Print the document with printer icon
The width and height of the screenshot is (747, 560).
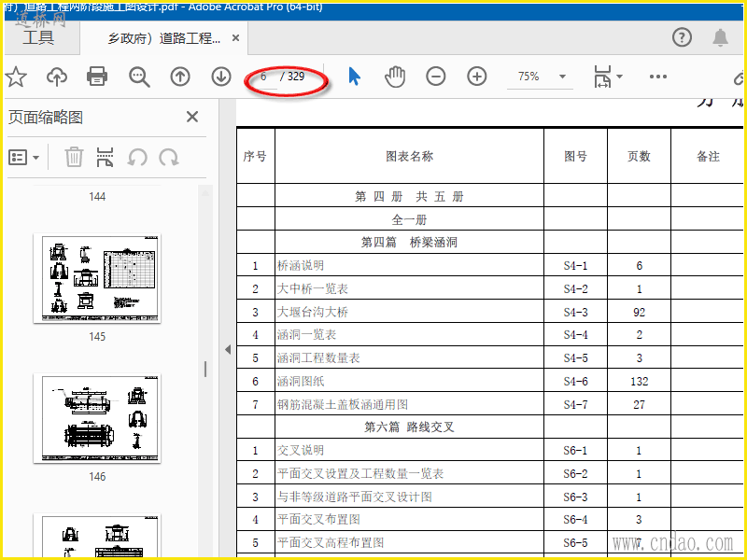pyautogui.click(x=97, y=77)
